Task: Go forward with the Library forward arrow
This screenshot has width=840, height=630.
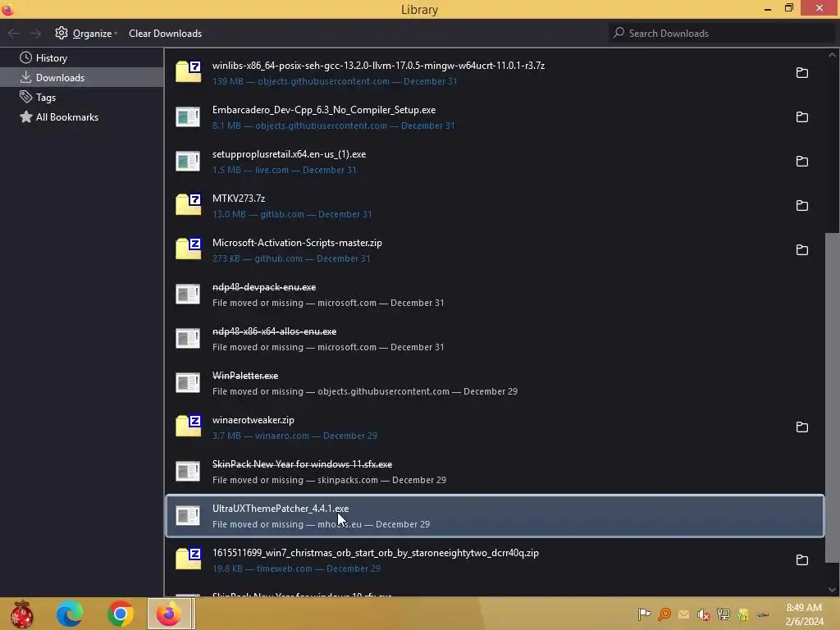Action: (x=35, y=33)
